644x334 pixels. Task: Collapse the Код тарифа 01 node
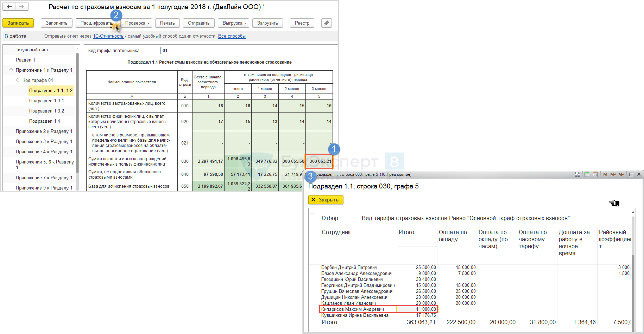click(18, 80)
